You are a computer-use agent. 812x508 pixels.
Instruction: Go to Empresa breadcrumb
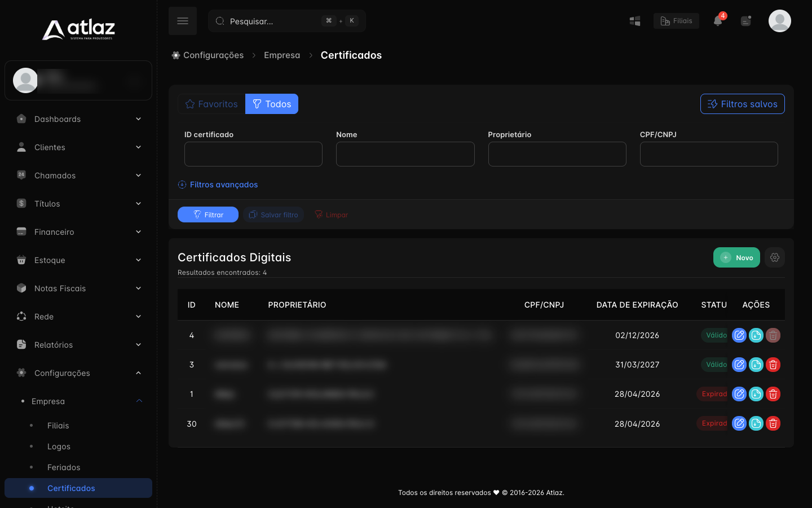pyautogui.click(x=282, y=55)
